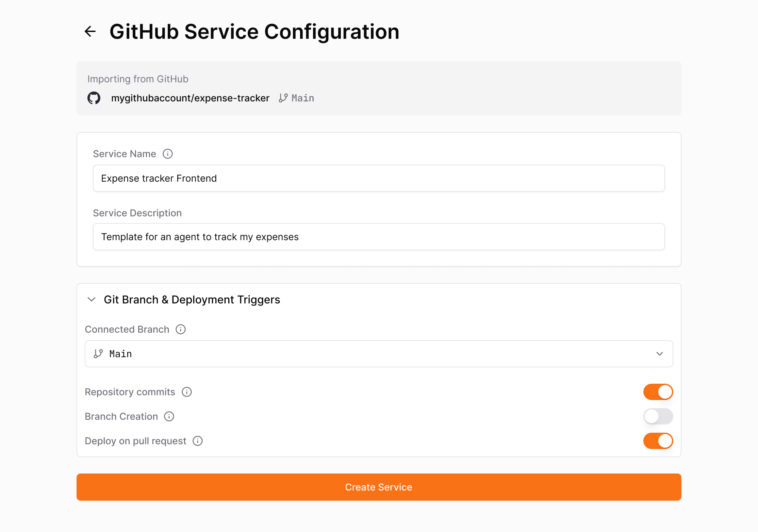Click branch icon inside Connected Branch dropdown
This screenshot has width=758, height=532.
[x=98, y=354]
